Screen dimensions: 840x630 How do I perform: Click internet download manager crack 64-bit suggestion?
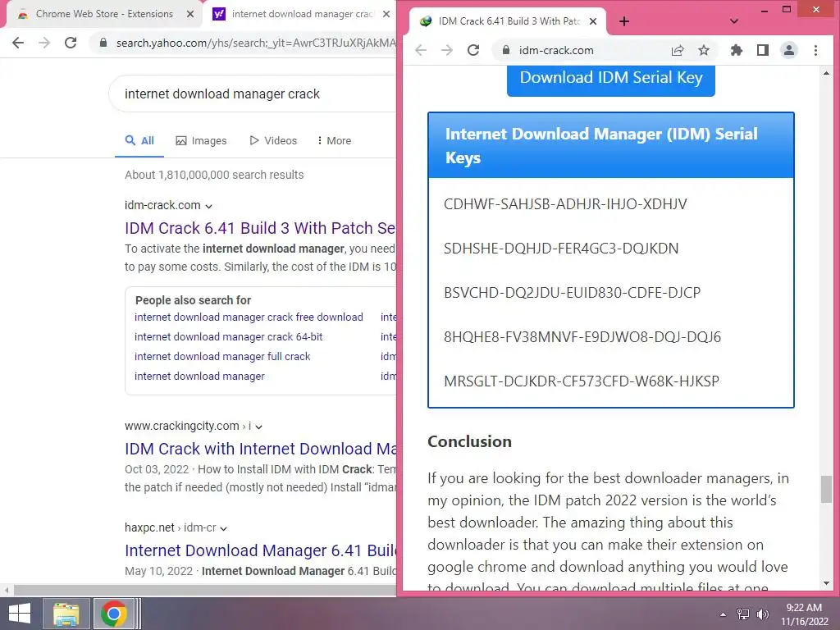click(229, 337)
